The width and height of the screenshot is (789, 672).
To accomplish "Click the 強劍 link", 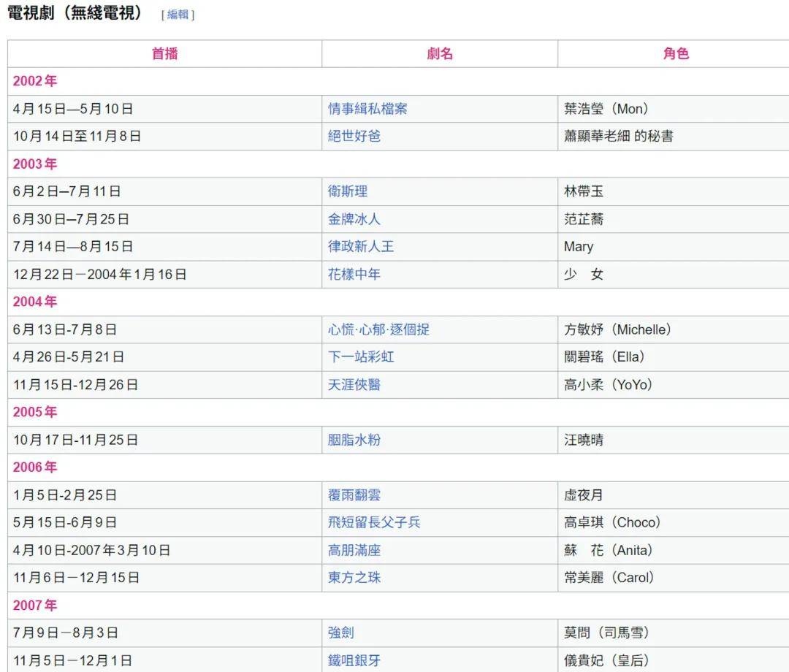I will click(341, 633).
